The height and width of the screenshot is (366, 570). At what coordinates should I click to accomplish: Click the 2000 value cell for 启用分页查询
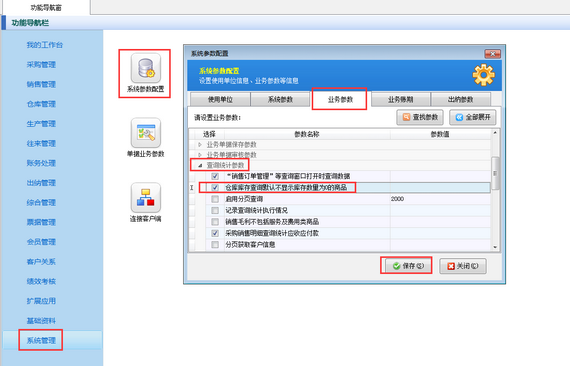[x=440, y=199]
